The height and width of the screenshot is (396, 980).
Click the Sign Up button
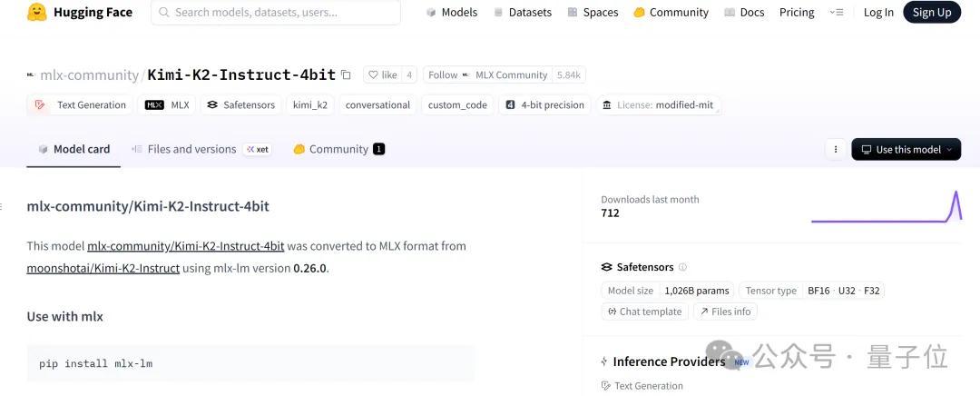tap(931, 13)
